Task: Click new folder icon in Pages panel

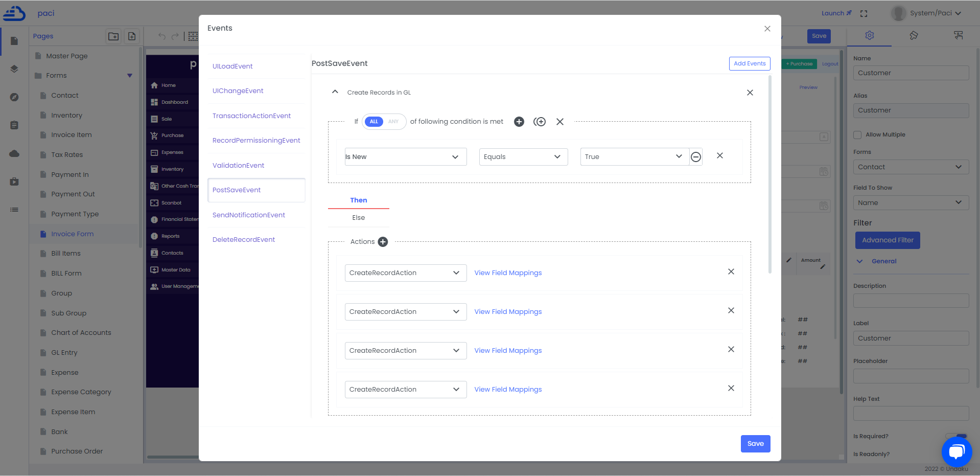Action: tap(113, 36)
